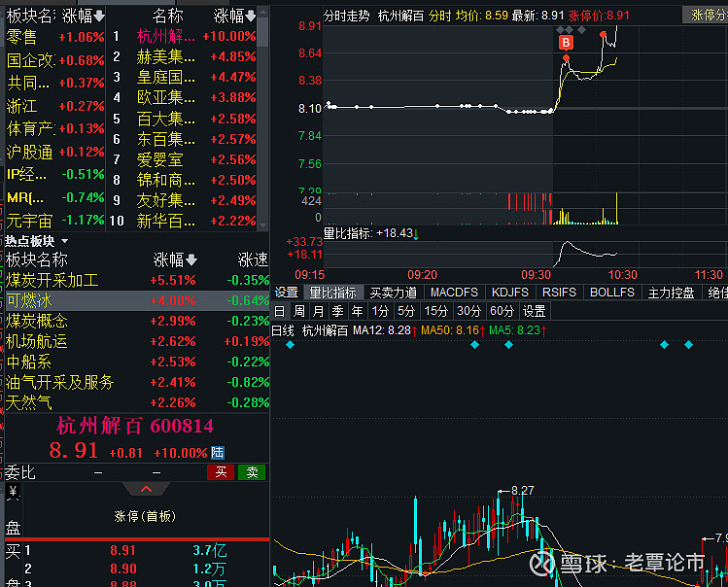
Task: Click the stock list scrollbar down arrow
Action: pos(262,225)
